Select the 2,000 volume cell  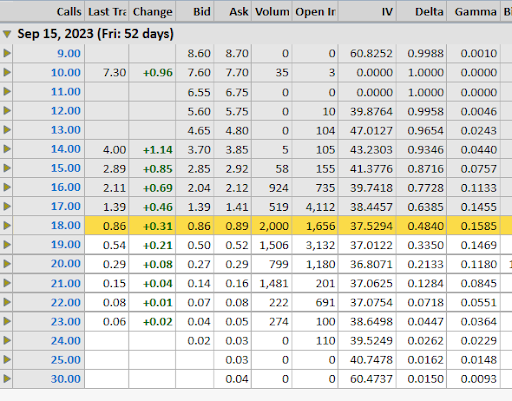click(272, 226)
